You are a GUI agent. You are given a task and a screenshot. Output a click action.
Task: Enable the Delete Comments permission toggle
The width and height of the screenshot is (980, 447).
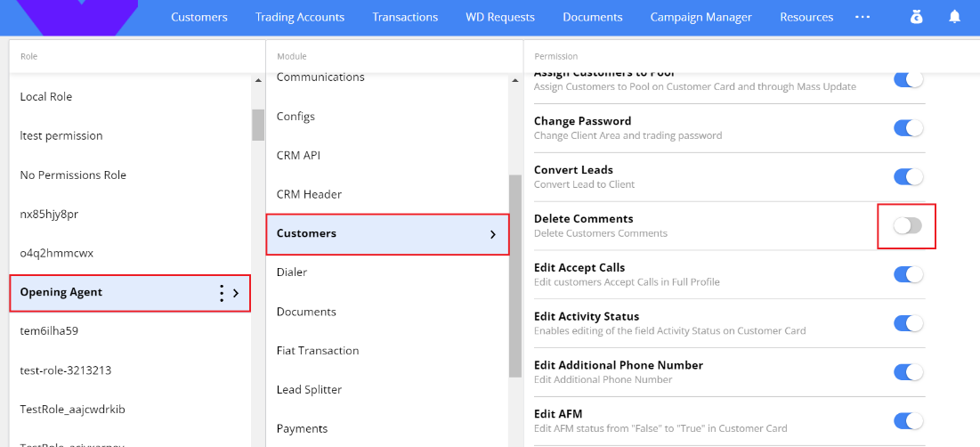908,226
